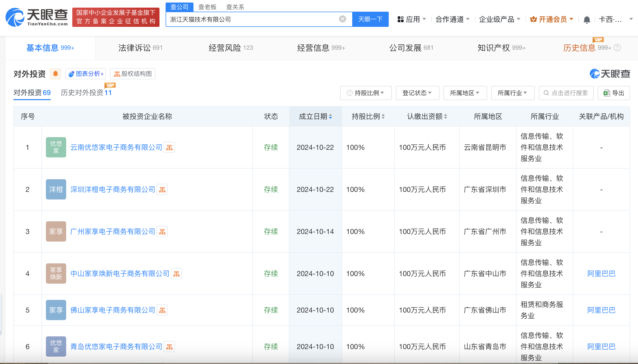Expand the 所属行业 filter dropdown

click(512, 93)
